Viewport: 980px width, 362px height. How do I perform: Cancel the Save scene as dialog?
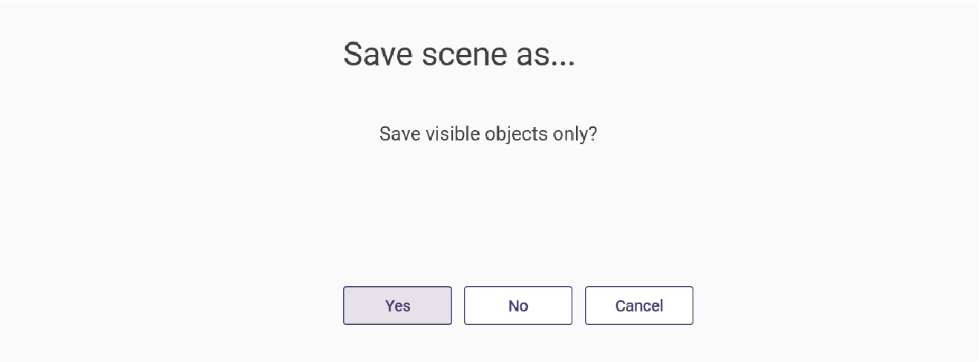(639, 306)
